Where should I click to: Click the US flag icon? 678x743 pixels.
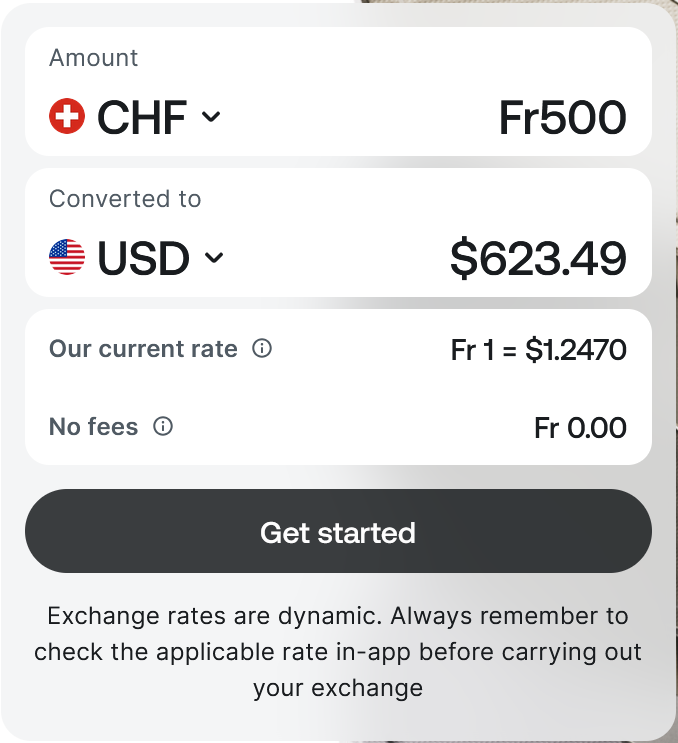point(67,258)
